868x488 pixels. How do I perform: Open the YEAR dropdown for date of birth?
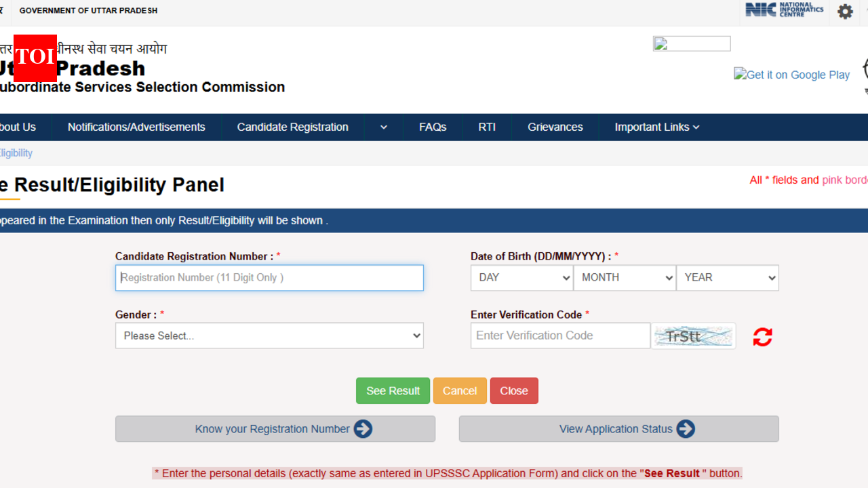tap(727, 278)
